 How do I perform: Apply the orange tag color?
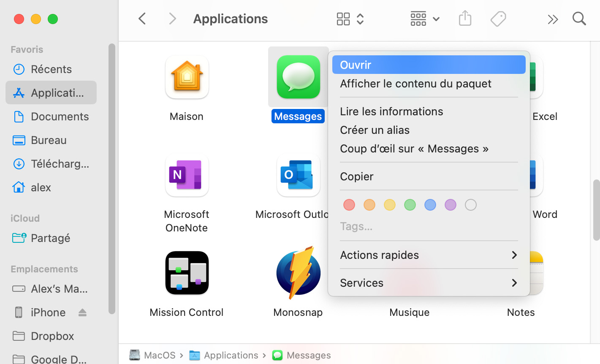point(369,205)
